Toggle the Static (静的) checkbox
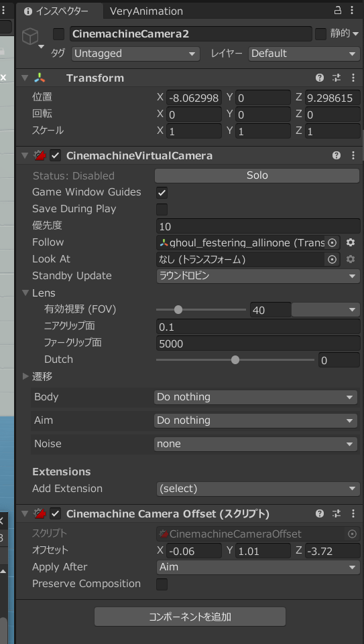 click(321, 34)
